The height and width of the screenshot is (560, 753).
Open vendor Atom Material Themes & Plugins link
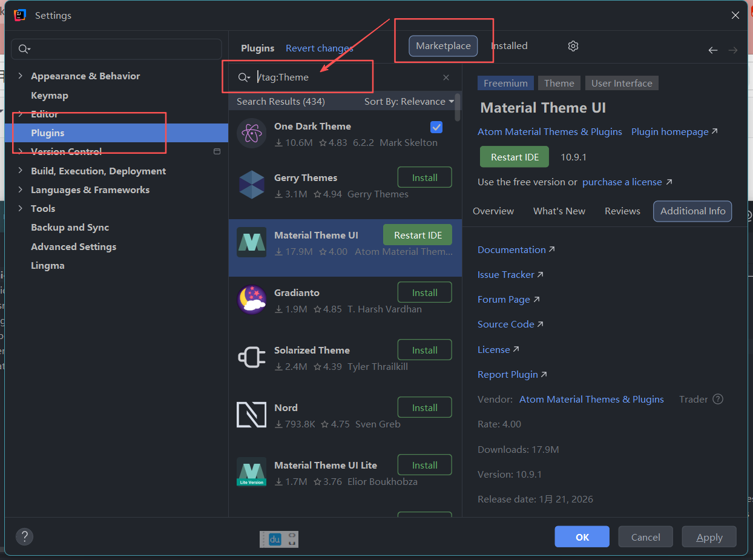pos(591,399)
